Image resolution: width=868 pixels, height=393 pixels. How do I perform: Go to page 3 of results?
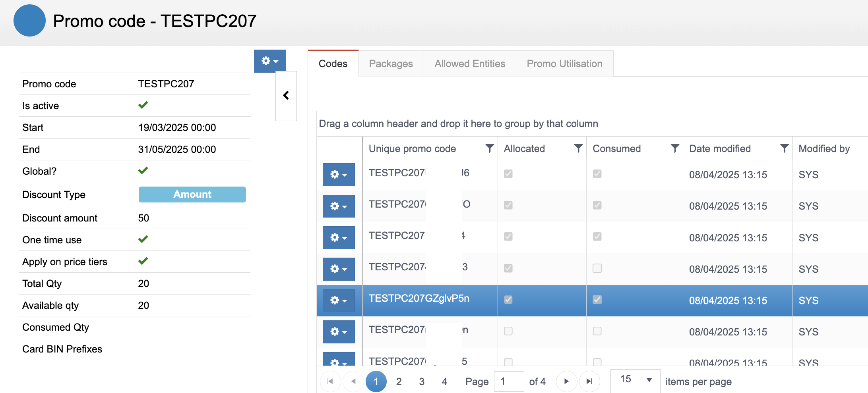click(422, 381)
